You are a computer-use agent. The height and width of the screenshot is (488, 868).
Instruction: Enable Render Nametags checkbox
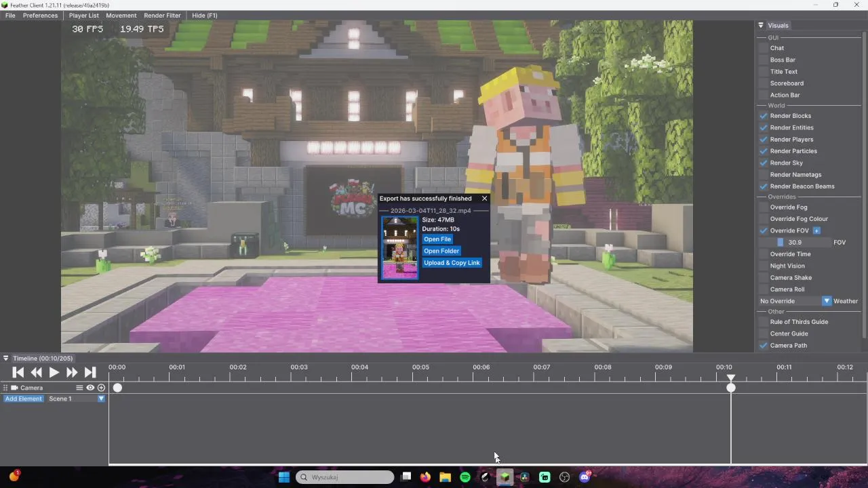coord(764,175)
